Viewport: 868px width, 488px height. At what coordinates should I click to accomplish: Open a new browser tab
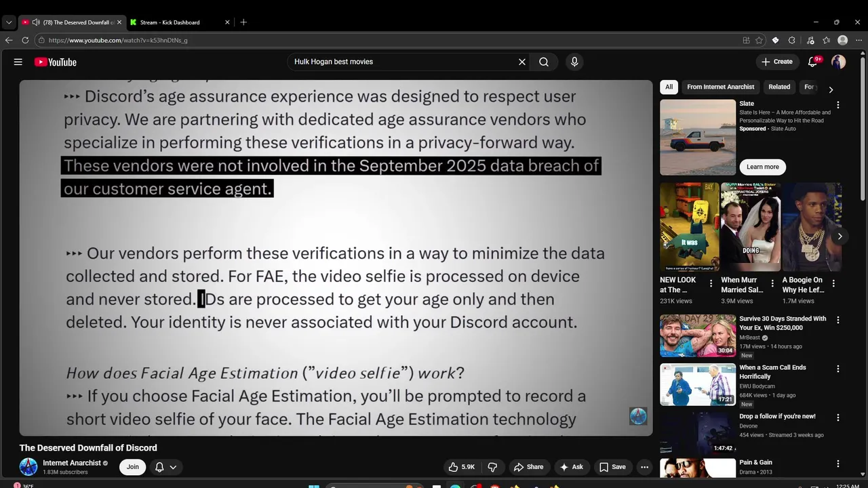243,22
